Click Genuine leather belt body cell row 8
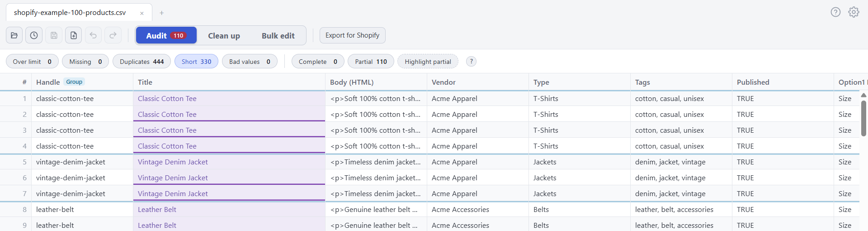 click(376, 209)
